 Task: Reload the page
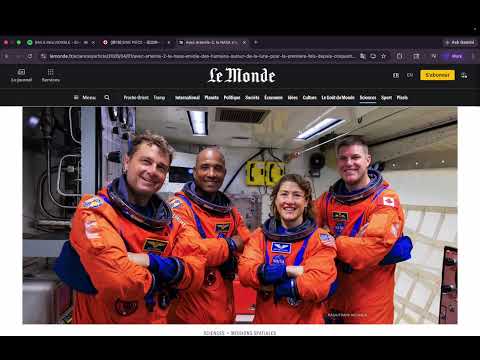point(30,56)
